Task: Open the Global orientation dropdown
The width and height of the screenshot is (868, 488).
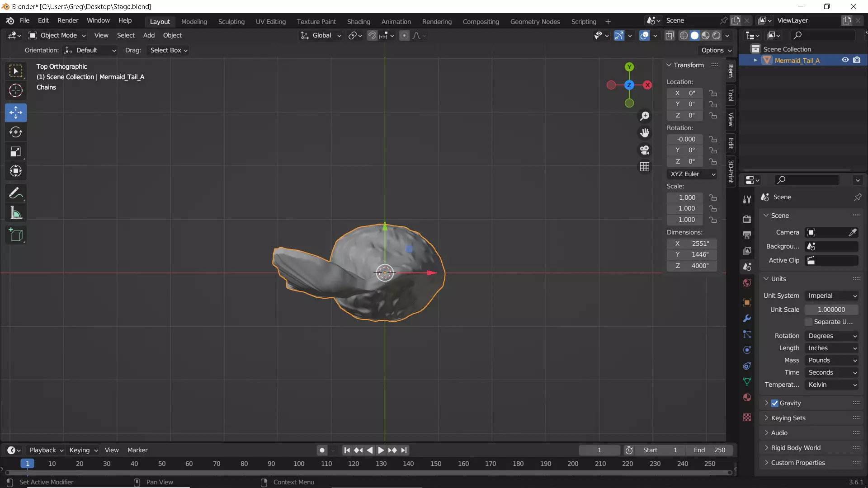Action: coord(321,35)
